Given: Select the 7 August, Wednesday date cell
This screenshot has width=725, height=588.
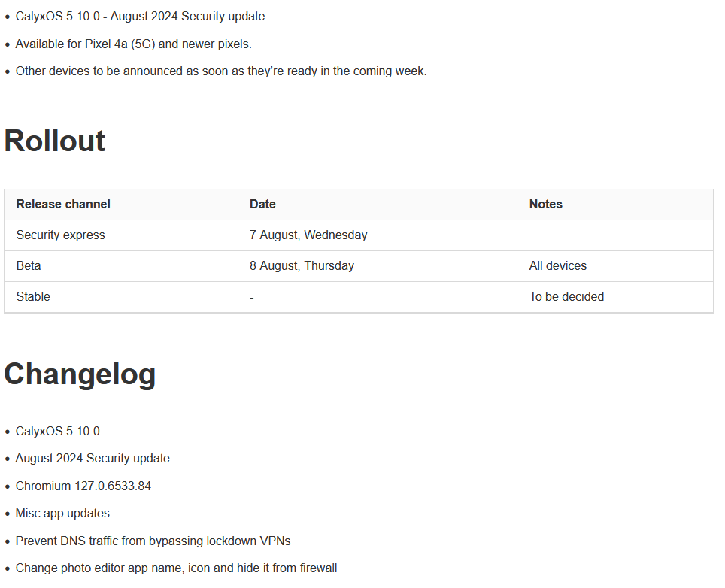Looking at the screenshot, I should coord(308,235).
